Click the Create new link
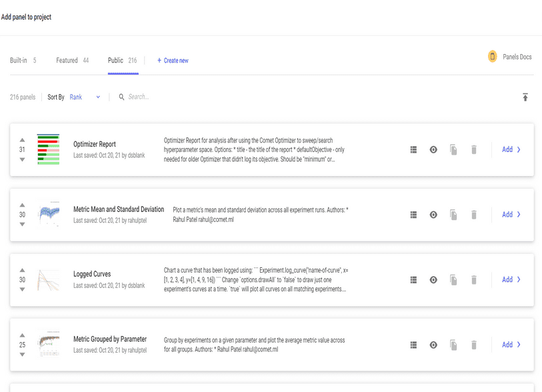The image size is (542, 392). click(172, 60)
